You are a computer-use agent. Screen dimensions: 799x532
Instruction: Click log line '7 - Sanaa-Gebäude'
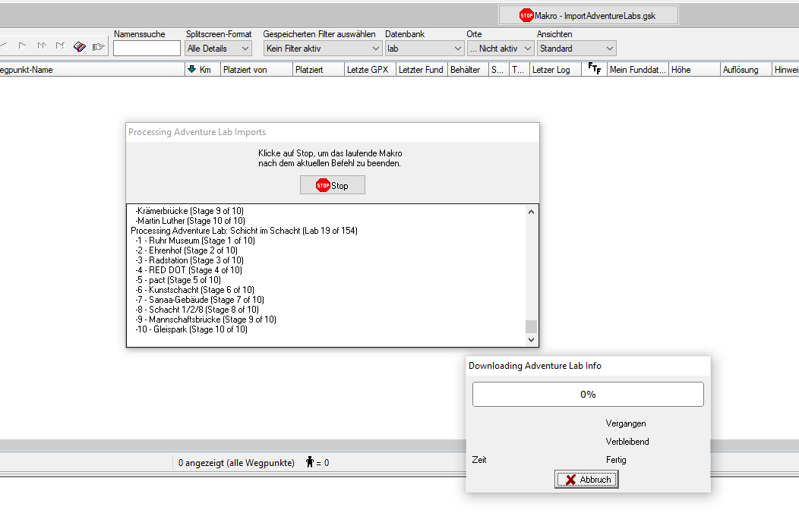pyautogui.click(x=200, y=300)
